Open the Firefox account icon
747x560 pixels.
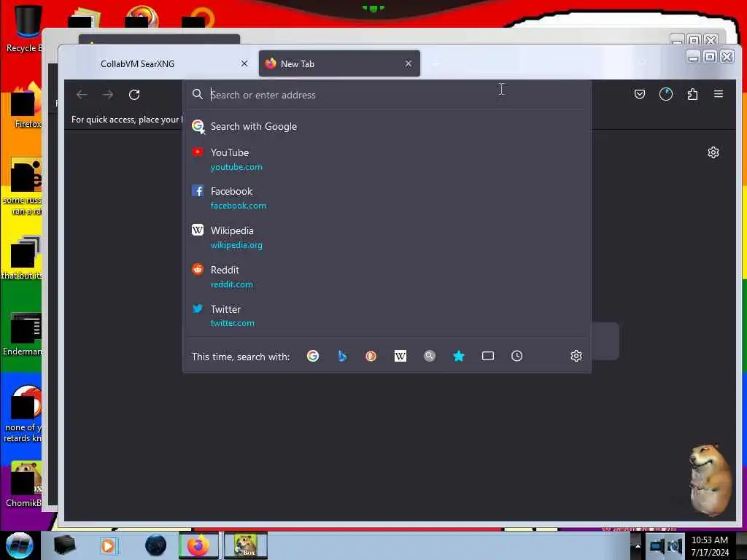pyautogui.click(x=666, y=94)
